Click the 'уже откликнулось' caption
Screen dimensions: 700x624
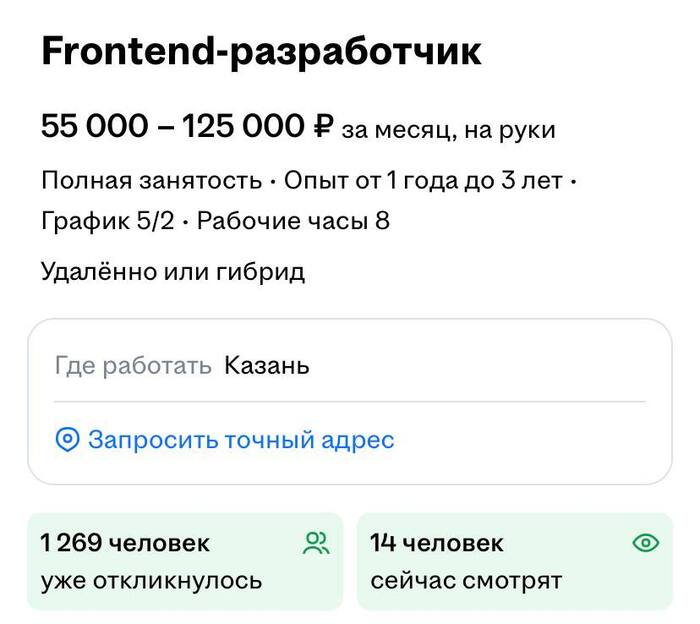pos(151,580)
